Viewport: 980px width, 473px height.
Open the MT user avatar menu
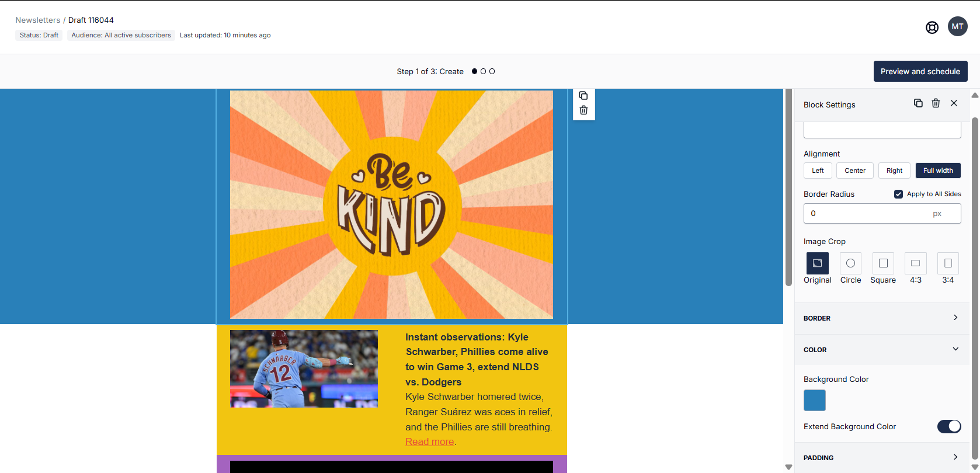pos(957,26)
